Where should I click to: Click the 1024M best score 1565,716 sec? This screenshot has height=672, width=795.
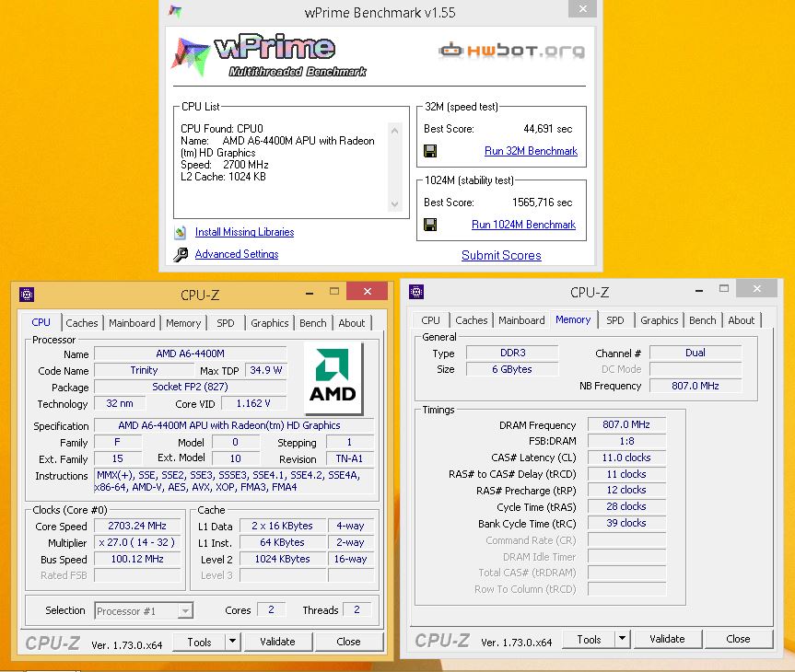click(x=542, y=203)
